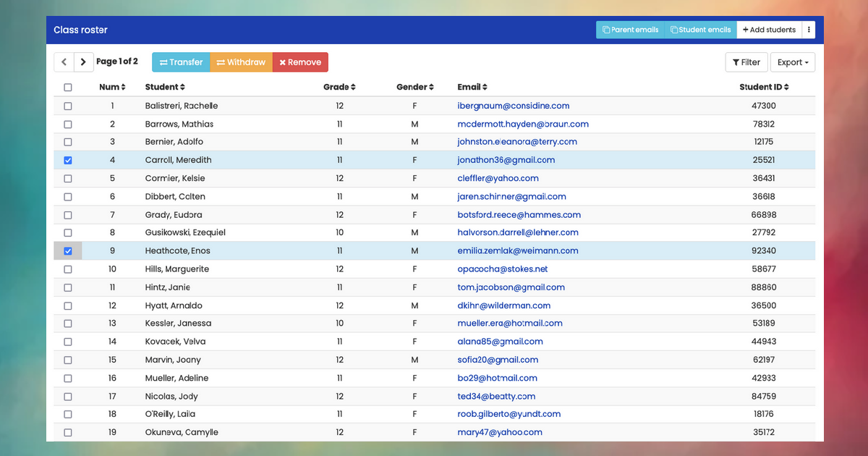The image size is (868, 456).
Task: Select student ID 88860
Action: coord(764,287)
